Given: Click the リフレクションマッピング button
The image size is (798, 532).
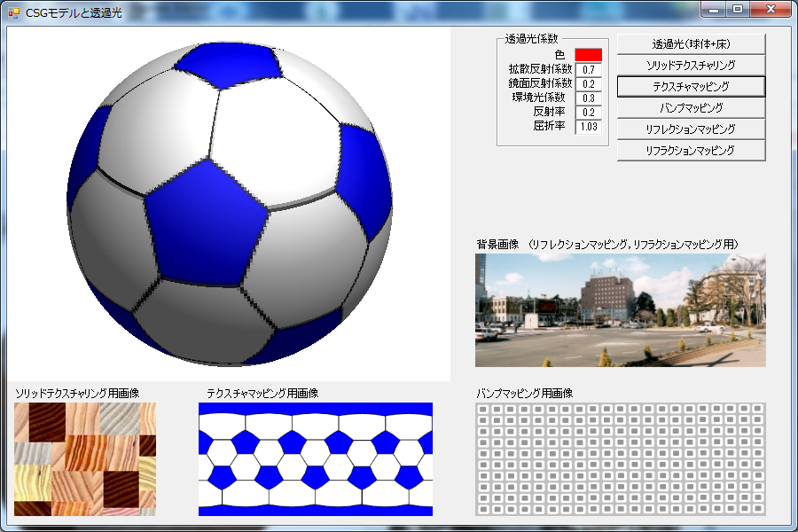Looking at the screenshot, I should 691,129.
